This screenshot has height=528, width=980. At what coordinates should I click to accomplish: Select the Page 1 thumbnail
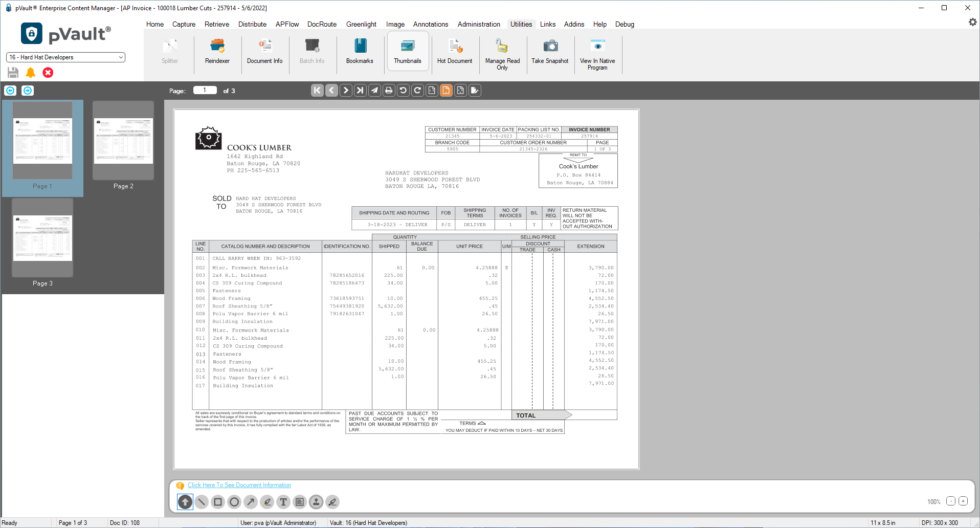point(42,148)
